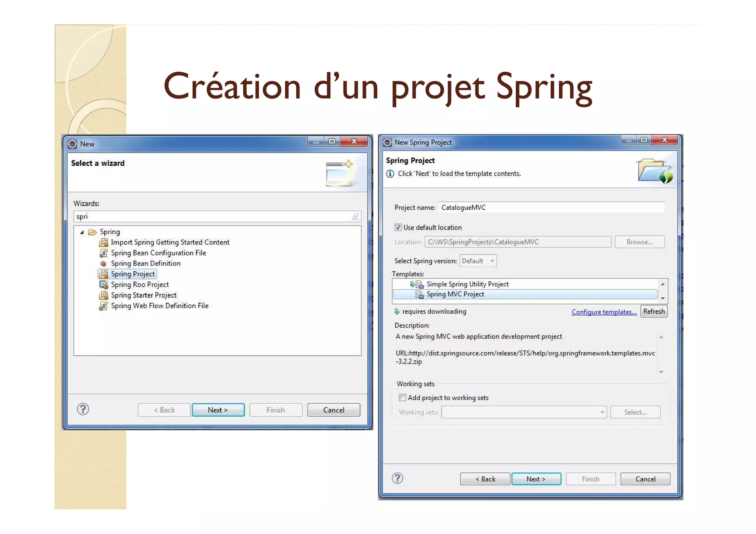This screenshot has height=534, width=756.
Task: Collapse the Spring category in wizard tree
Action: [x=82, y=232]
